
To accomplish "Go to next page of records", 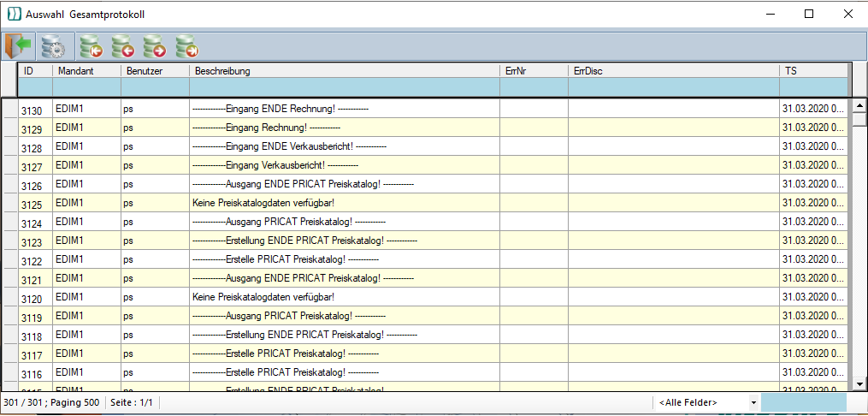I will pyautogui.click(x=154, y=46).
